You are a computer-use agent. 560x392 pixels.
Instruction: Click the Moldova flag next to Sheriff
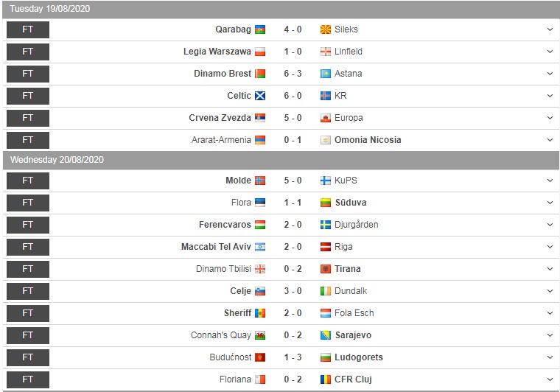pyautogui.click(x=260, y=313)
